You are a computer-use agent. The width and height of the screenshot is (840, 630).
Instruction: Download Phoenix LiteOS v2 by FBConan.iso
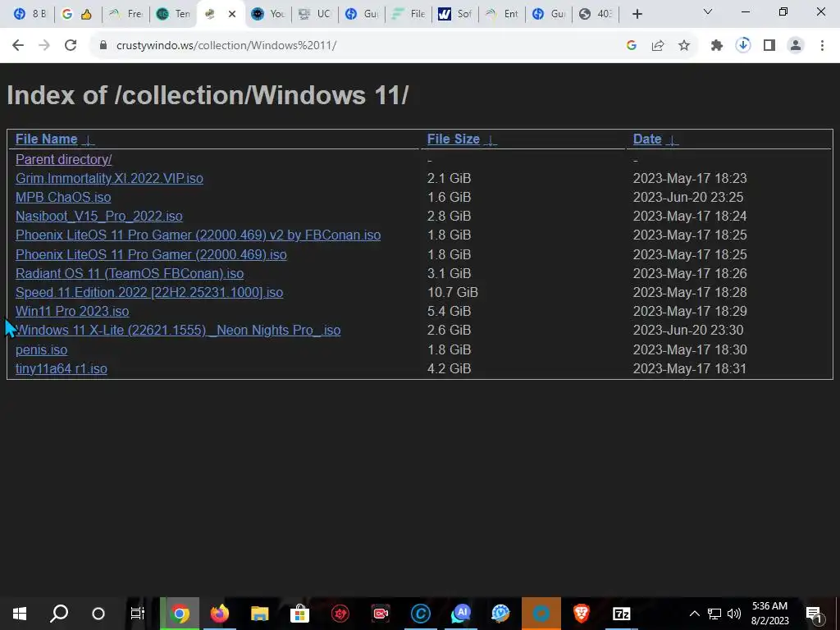coord(199,235)
